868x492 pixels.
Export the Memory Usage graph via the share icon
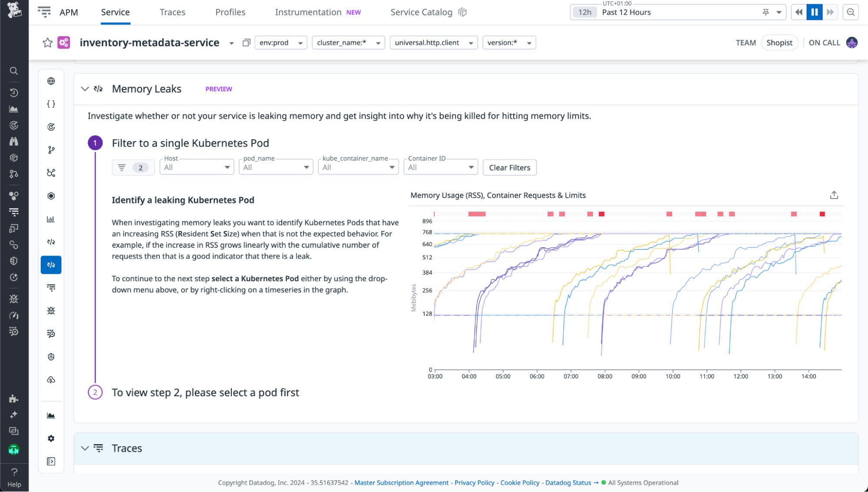pyautogui.click(x=834, y=195)
